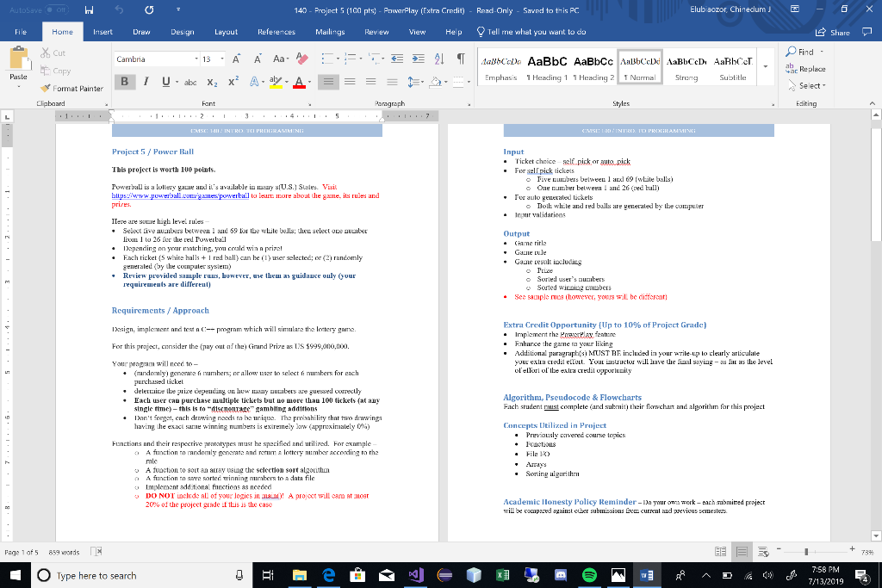Apply subscript formatting
This screenshot has width=882, height=588.
[x=212, y=82]
